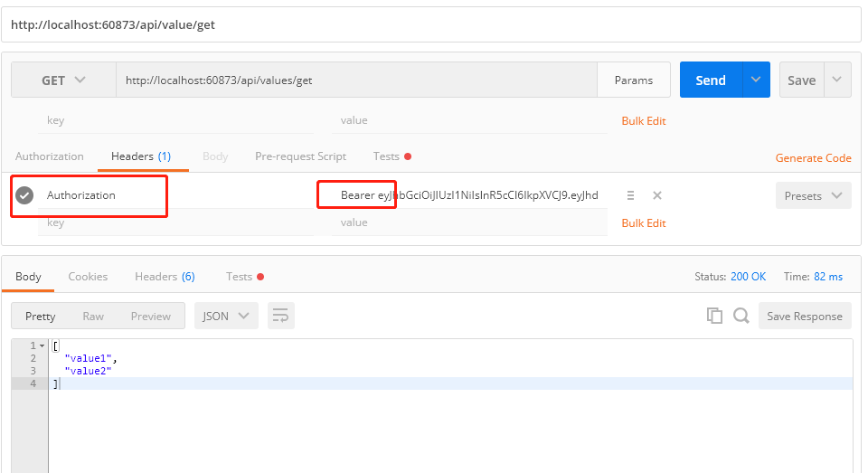
Task: Select the Headers (1) request tab
Action: 141,156
